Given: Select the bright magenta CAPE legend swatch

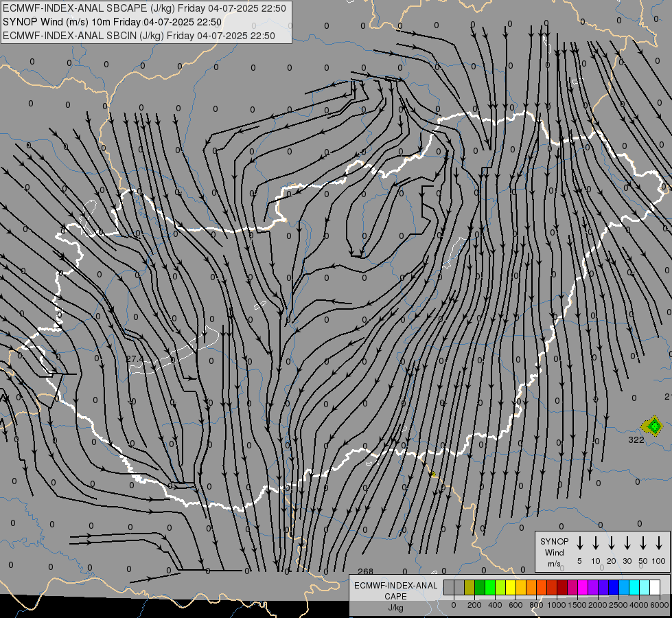Looking at the screenshot, I should (583, 588).
